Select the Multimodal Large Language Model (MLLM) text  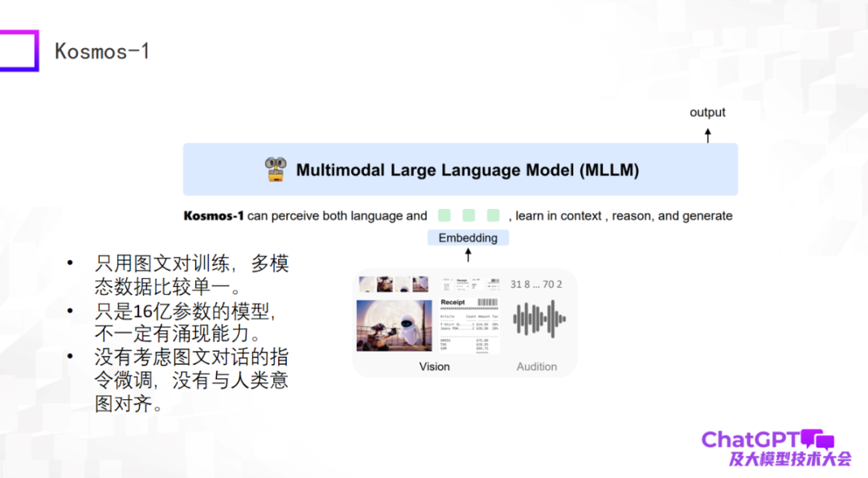click(x=467, y=170)
